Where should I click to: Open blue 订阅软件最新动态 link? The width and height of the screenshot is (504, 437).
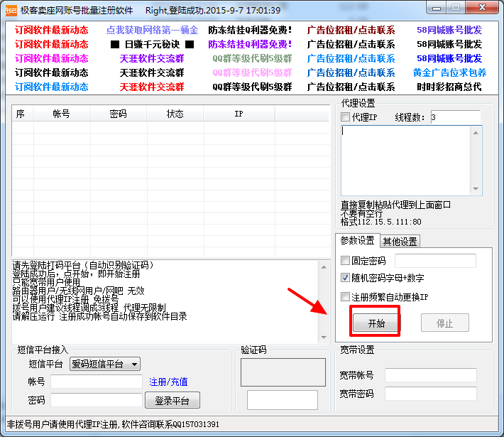tap(51, 87)
